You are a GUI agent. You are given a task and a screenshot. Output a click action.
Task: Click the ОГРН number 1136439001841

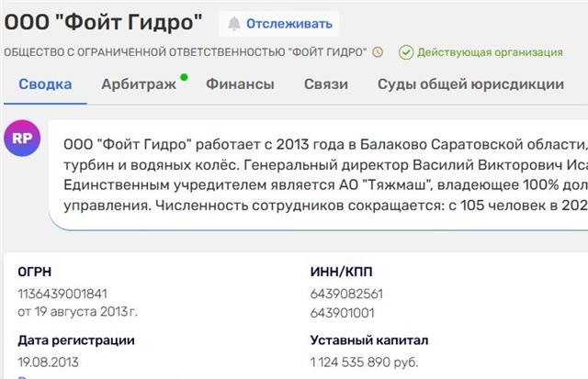[x=63, y=294]
